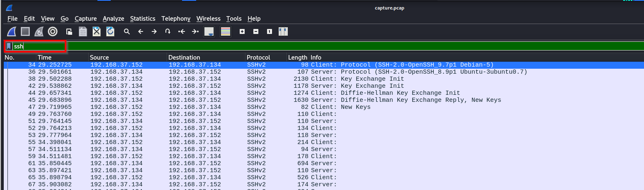This screenshot has height=190, width=644.
Task: Select packet 34 OpenSSH_9.7p1 client protocol
Action: 324,65
